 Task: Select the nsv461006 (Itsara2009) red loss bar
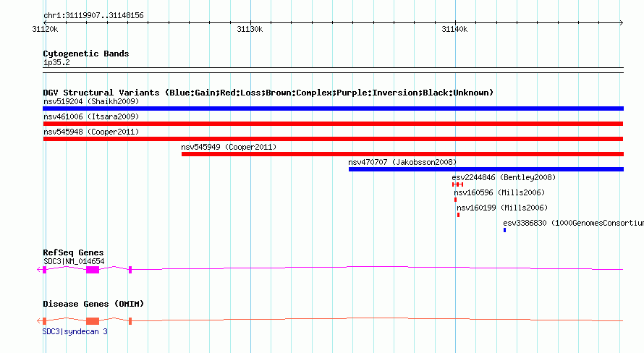click(x=333, y=124)
